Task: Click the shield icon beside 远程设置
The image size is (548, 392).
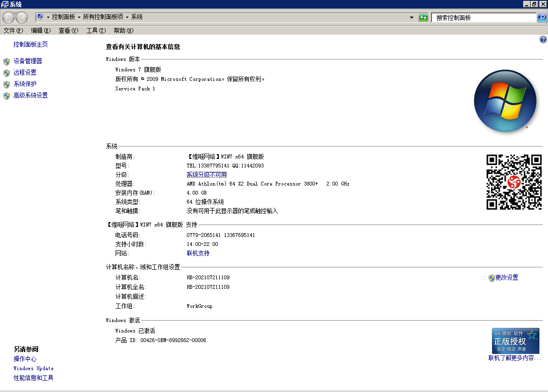Action: tap(7, 73)
